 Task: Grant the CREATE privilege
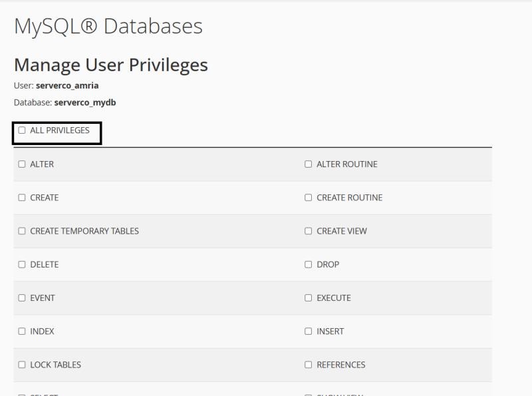click(x=22, y=198)
